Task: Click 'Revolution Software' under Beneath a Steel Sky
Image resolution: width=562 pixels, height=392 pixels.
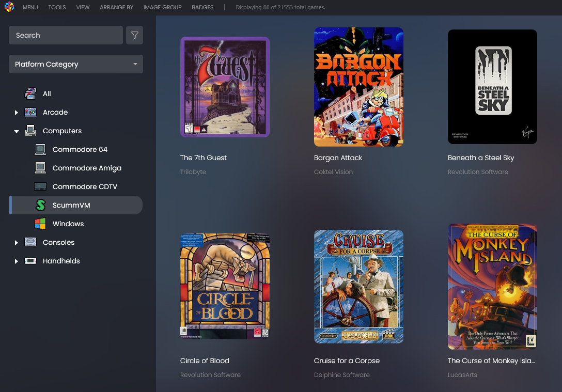Action: coord(478,171)
